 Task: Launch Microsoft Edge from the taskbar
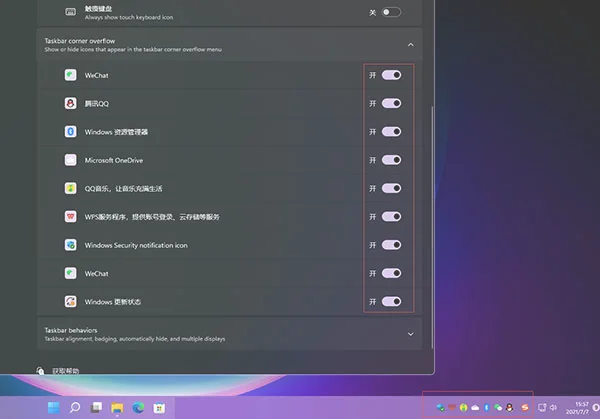139,407
